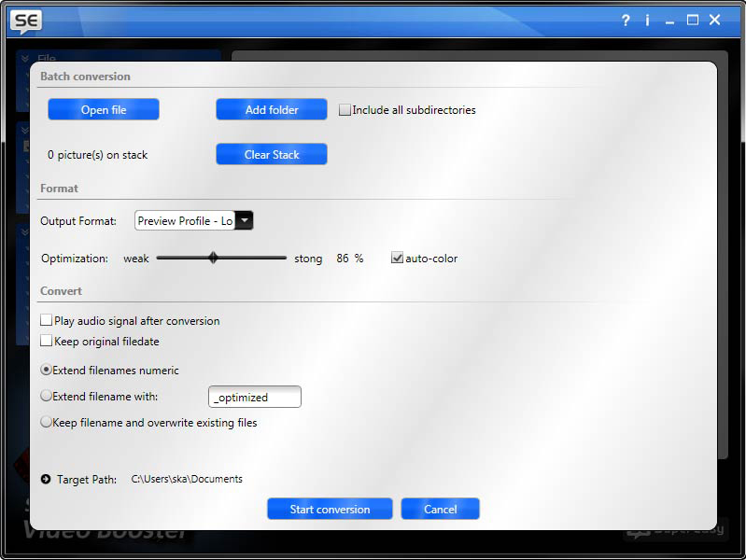The height and width of the screenshot is (560, 746).
Task: Choose the Extend filename with radio button
Action: pos(47,397)
